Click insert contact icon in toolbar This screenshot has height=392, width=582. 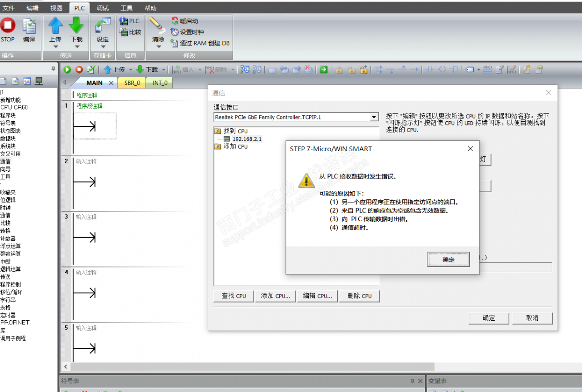(429, 69)
